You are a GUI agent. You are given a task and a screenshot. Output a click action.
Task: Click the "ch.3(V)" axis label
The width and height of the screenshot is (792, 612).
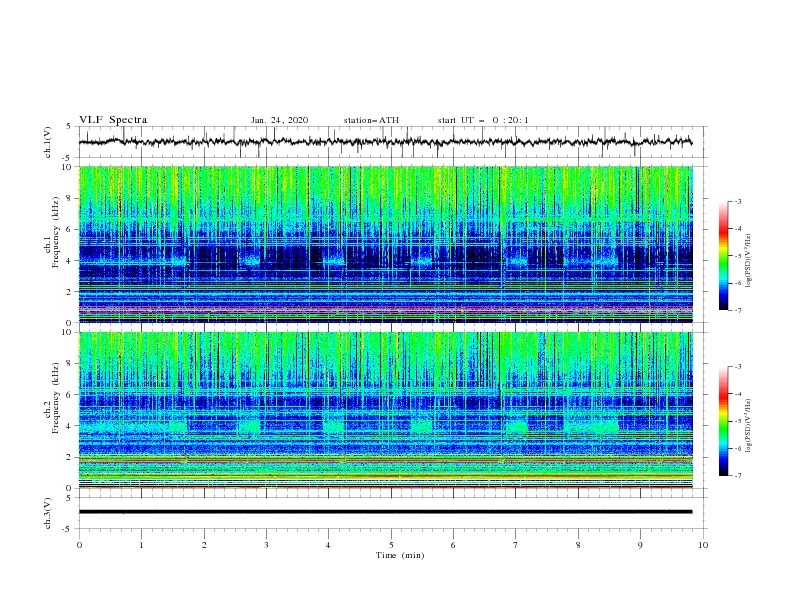(x=48, y=513)
